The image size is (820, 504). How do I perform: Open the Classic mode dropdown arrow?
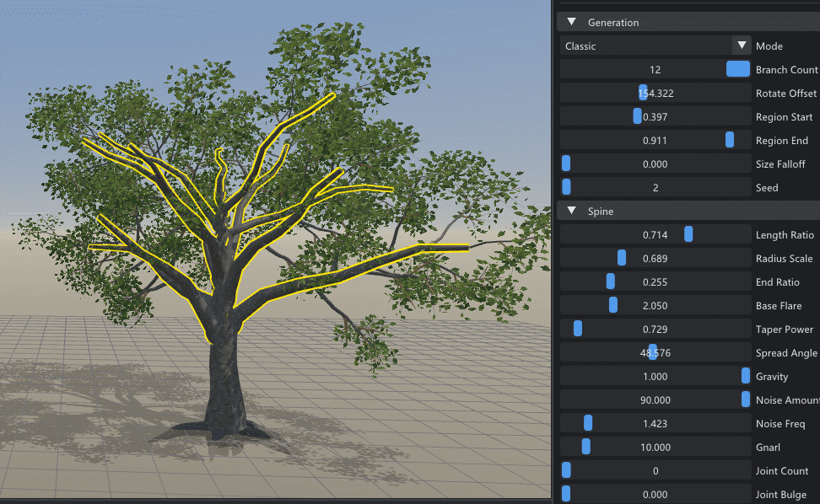click(742, 46)
